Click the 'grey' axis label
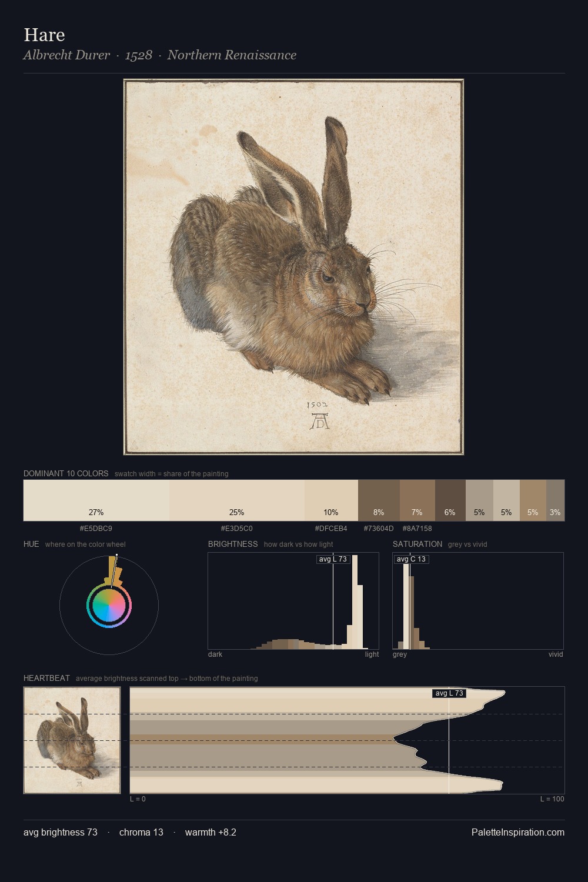This screenshot has height=882, width=588. pos(400,654)
